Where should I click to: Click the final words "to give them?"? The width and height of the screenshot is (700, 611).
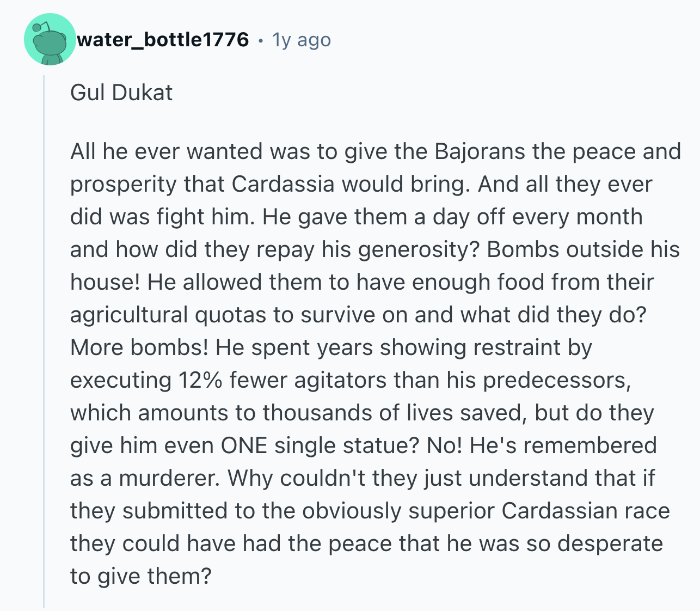point(140,576)
